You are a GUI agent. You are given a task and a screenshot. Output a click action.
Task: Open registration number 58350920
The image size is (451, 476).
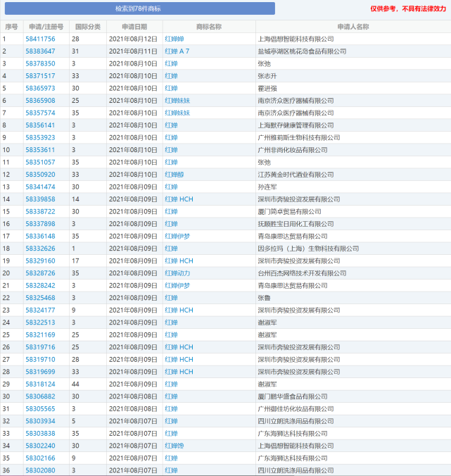tap(40, 175)
